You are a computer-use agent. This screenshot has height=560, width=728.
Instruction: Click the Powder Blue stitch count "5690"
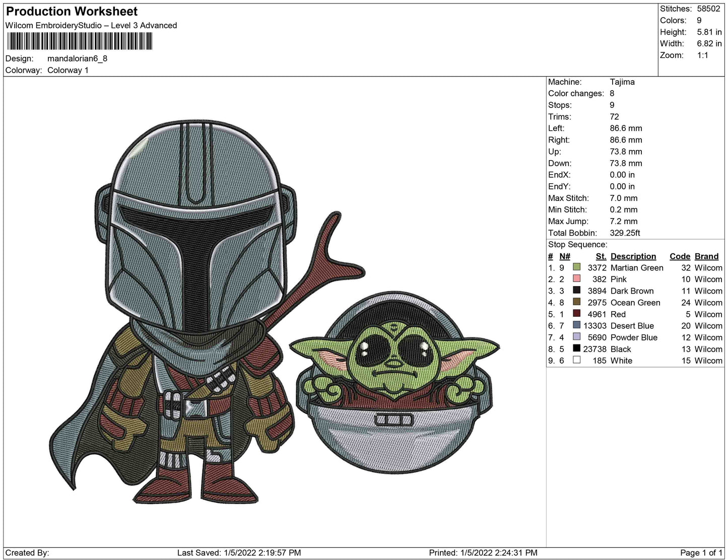pos(597,337)
